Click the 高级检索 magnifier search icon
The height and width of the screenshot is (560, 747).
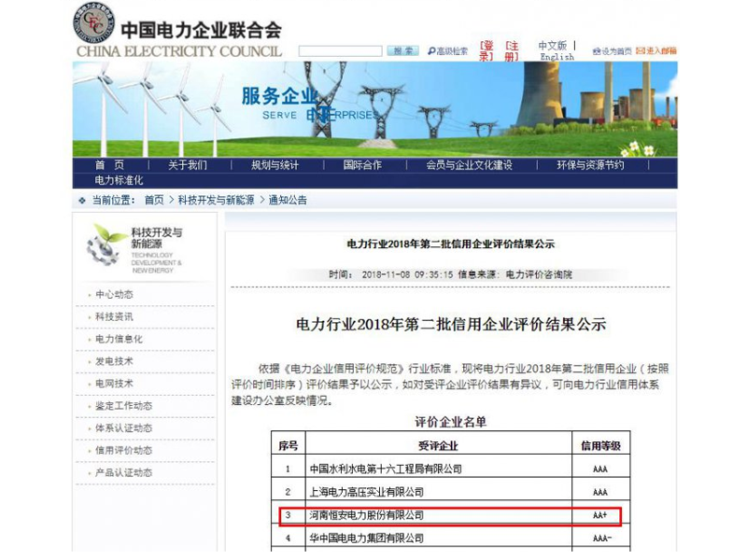[431, 49]
